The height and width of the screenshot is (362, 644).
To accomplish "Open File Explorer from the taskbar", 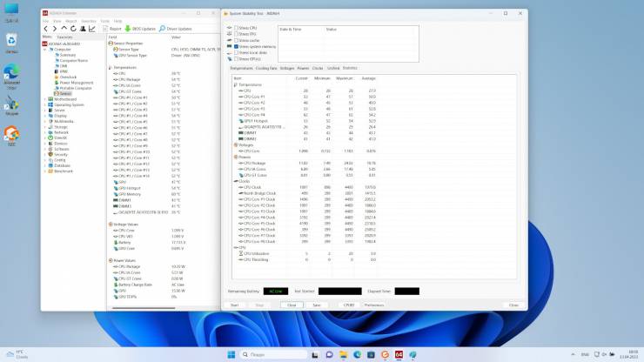I will tap(344, 355).
